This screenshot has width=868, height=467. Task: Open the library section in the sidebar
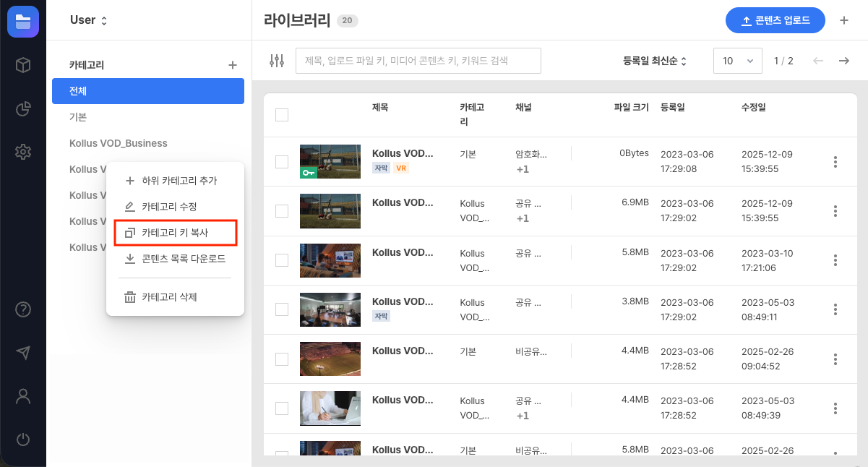point(22,22)
